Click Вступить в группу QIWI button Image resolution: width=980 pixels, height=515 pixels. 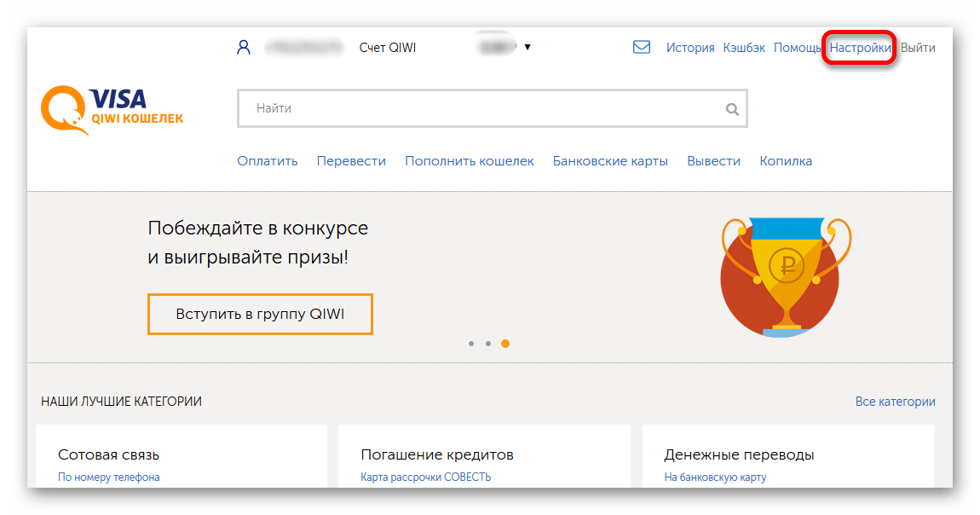pos(260,315)
